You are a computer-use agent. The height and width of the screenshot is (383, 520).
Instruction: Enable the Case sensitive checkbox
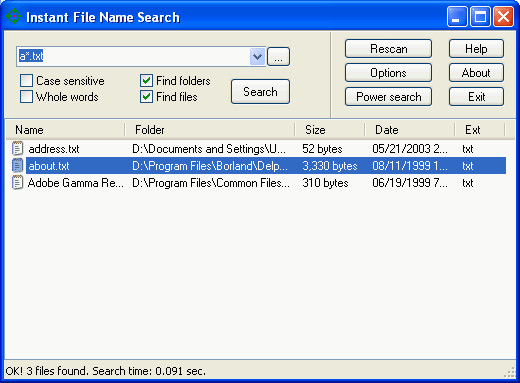pyautogui.click(x=26, y=81)
